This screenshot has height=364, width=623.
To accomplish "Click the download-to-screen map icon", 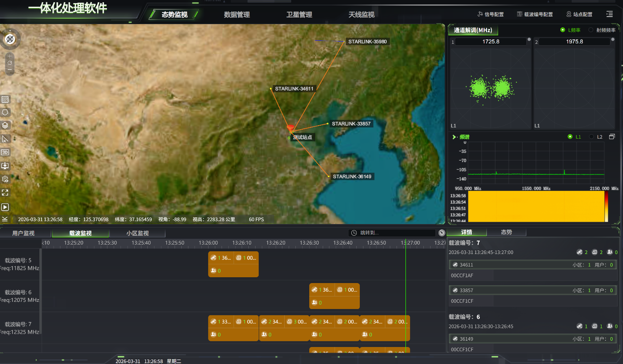I will point(5,166).
